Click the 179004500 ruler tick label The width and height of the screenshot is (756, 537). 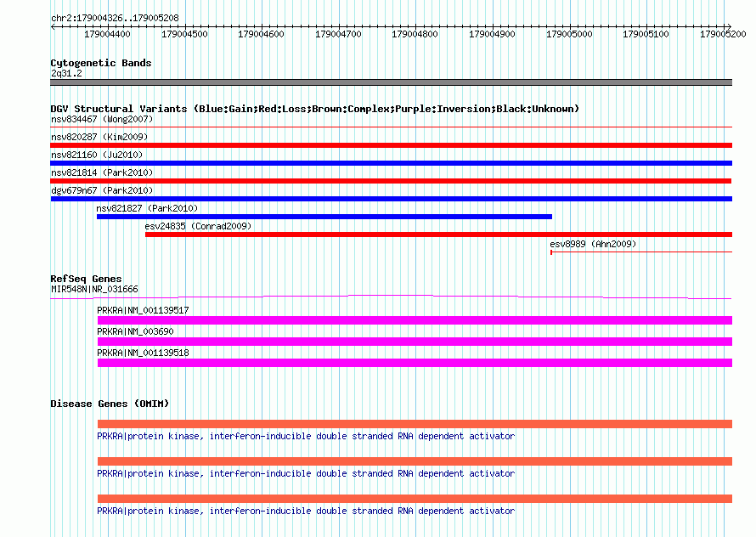pos(184,34)
